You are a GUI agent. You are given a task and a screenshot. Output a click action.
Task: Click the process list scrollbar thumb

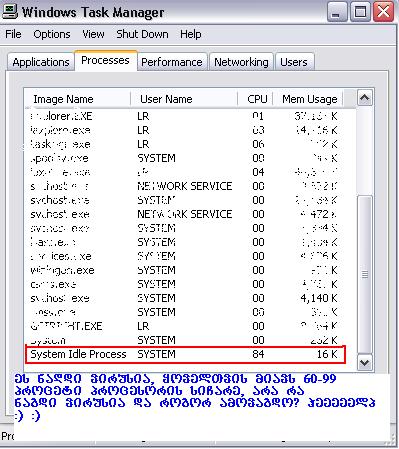pos(364,274)
